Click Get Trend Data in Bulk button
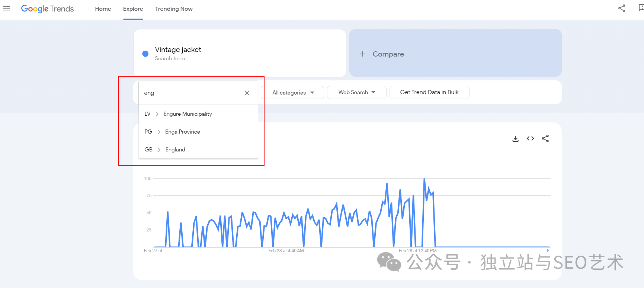 click(429, 92)
